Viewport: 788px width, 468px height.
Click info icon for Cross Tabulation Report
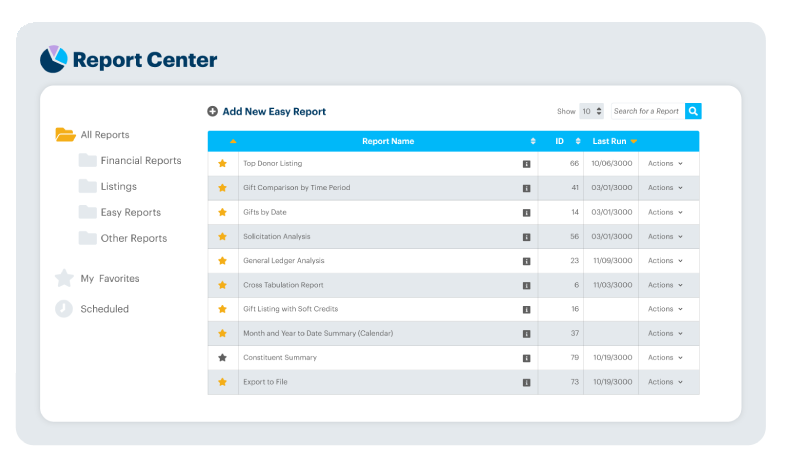526,285
